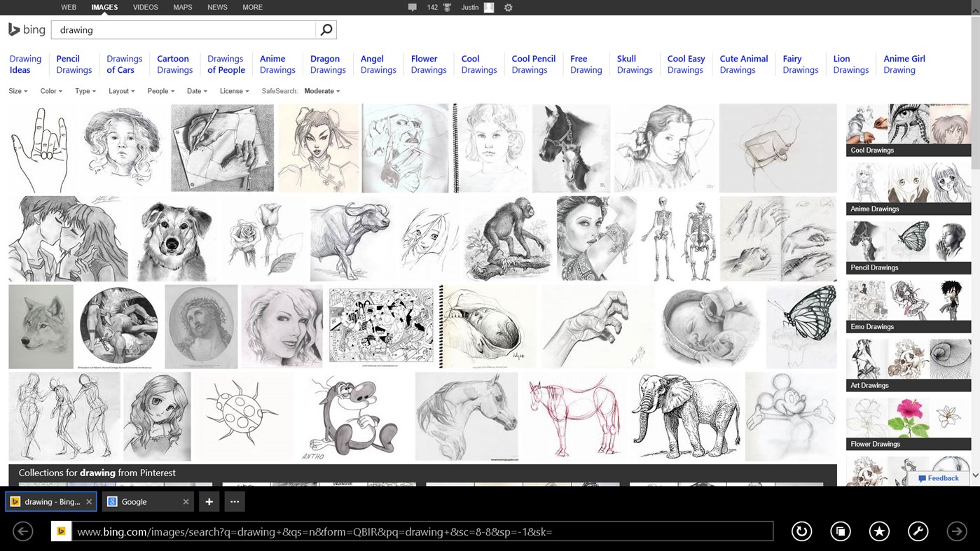Refresh the page using the reload icon
This screenshot has width=980, height=551.
tap(801, 531)
